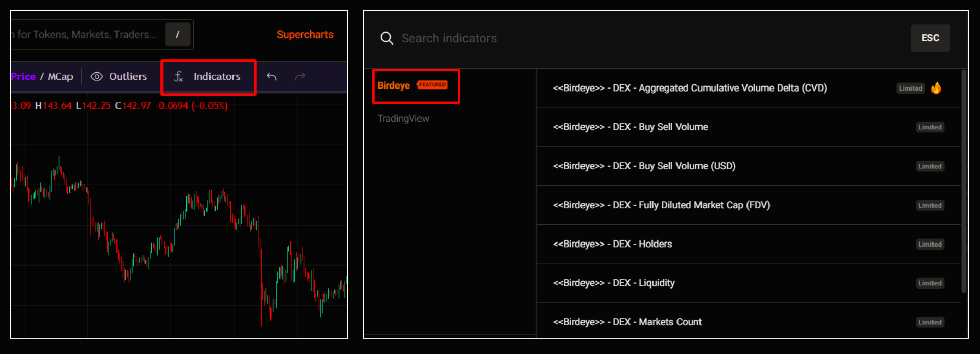980x354 pixels.
Task: Switch to Price view
Action: point(24,77)
